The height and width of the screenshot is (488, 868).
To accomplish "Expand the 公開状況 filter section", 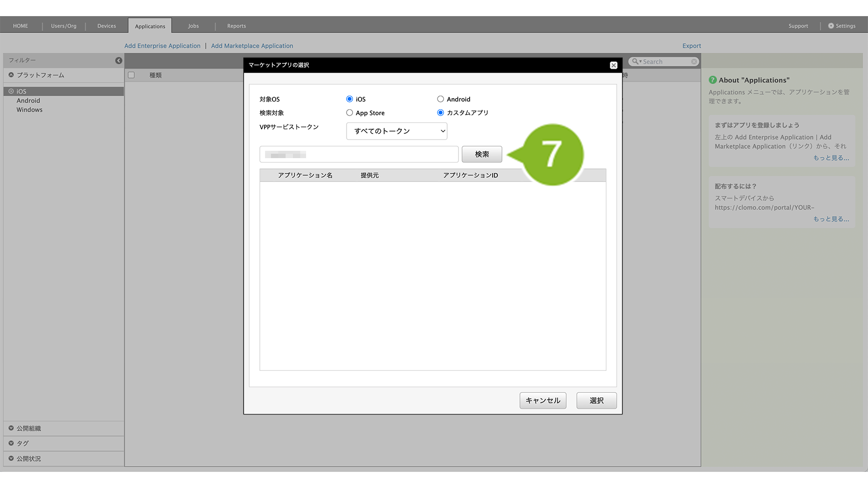I will (11, 459).
